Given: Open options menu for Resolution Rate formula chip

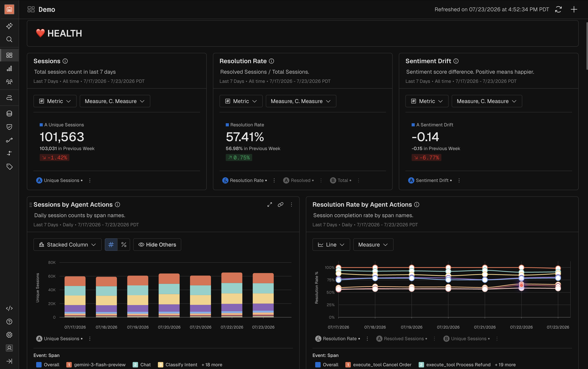Looking at the screenshot, I should pyautogui.click(x=274, y=180).
